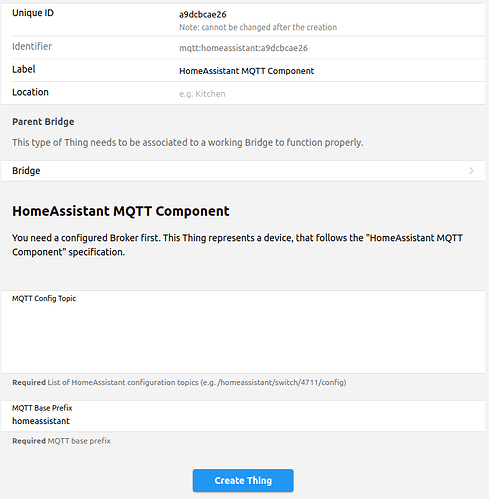489x499 pixels.
Task: Click the Required MQTT base prefix hint
Action: (x=61, y=441)
